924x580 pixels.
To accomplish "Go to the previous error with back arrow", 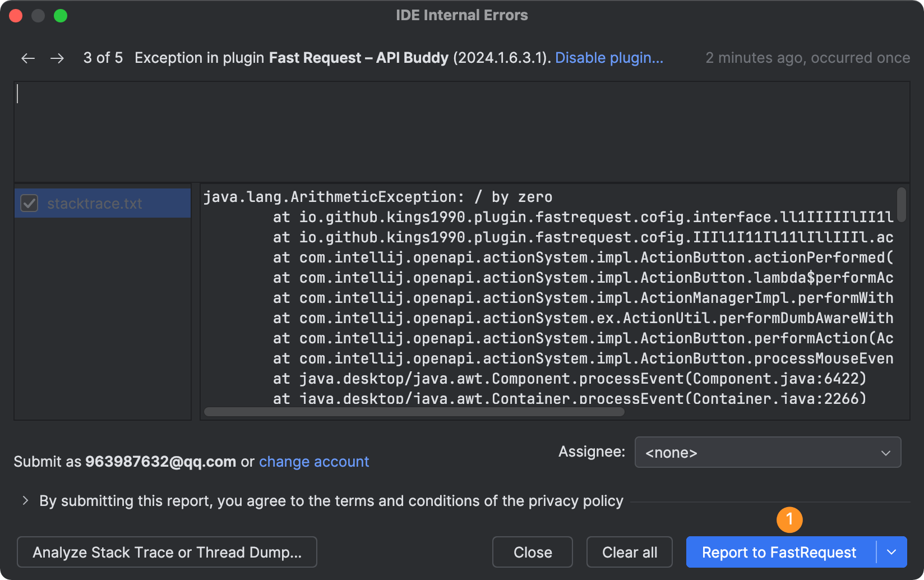I will 28,58.
